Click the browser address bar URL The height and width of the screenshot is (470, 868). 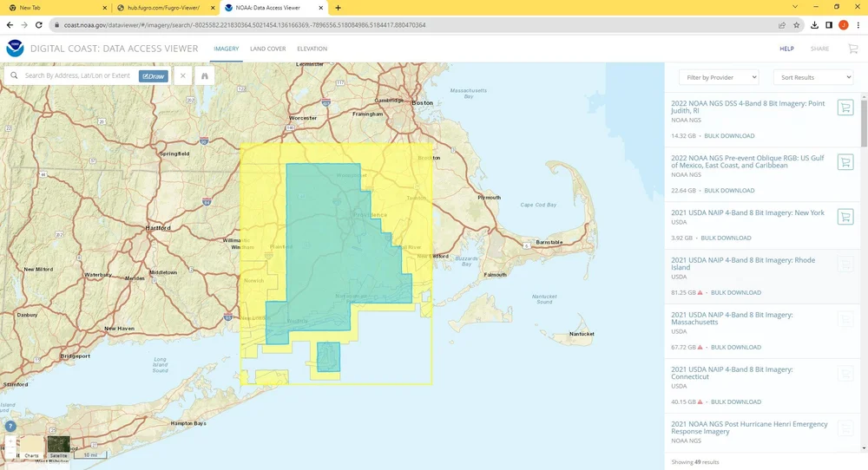(245, 25)
